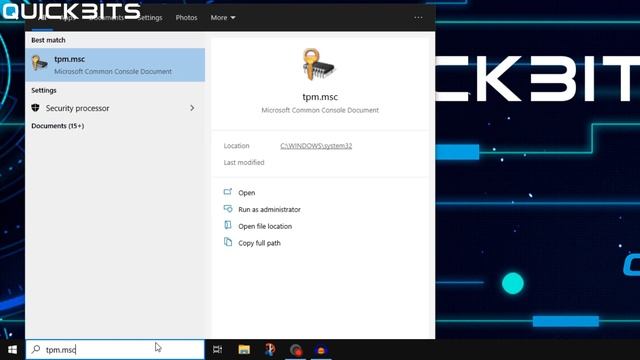Click Open action for tpm.msc
The image size is (640, 360).
(x=247, y=193)
